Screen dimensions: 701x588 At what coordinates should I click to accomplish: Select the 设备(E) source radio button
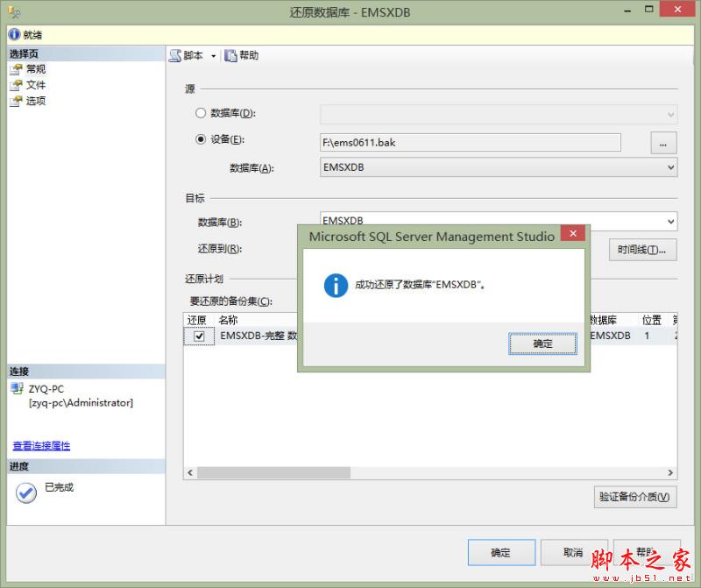point(201,139)
